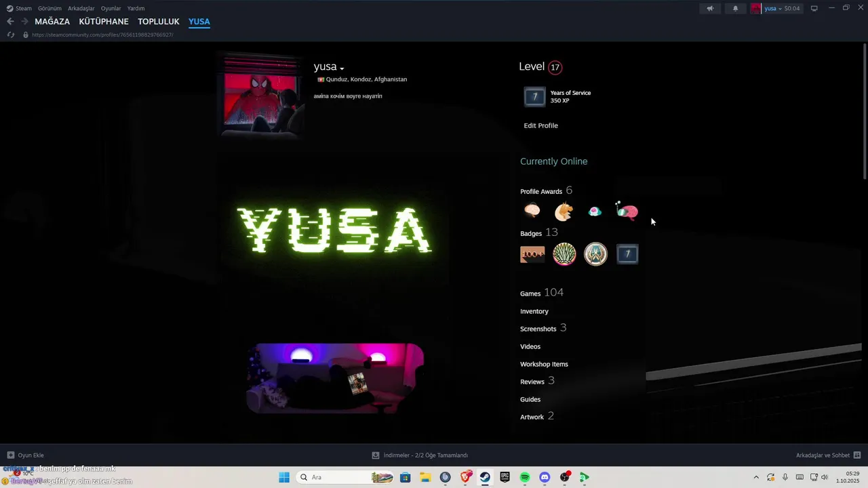
Task: Open the Reviews link
Action: coord(537,381)
